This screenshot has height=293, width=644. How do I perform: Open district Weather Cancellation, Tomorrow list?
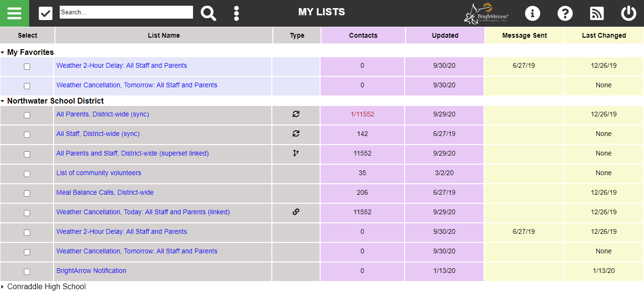click(x=137, y=251)
